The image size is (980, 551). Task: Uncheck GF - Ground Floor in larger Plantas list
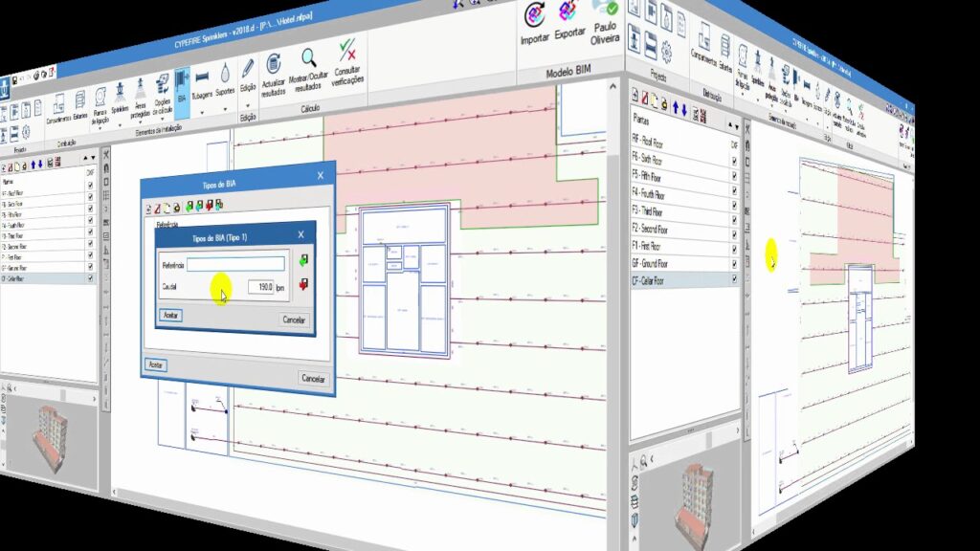point(734,263)
